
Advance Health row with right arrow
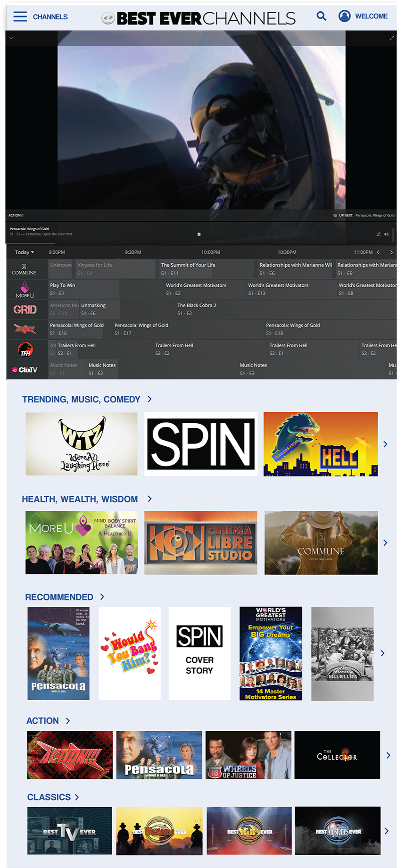pyautogui.click(x=385, y=543)
